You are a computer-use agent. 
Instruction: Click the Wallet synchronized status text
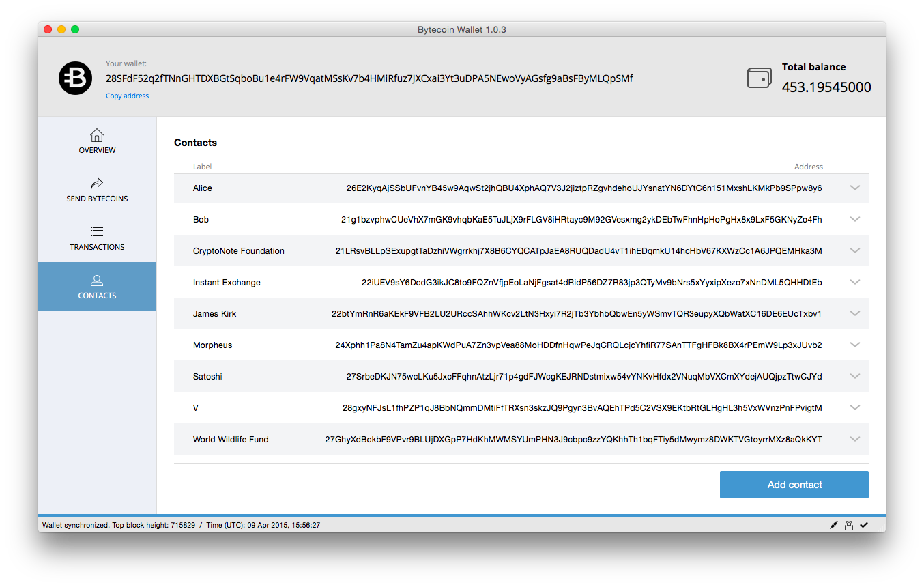coord(75,526)
